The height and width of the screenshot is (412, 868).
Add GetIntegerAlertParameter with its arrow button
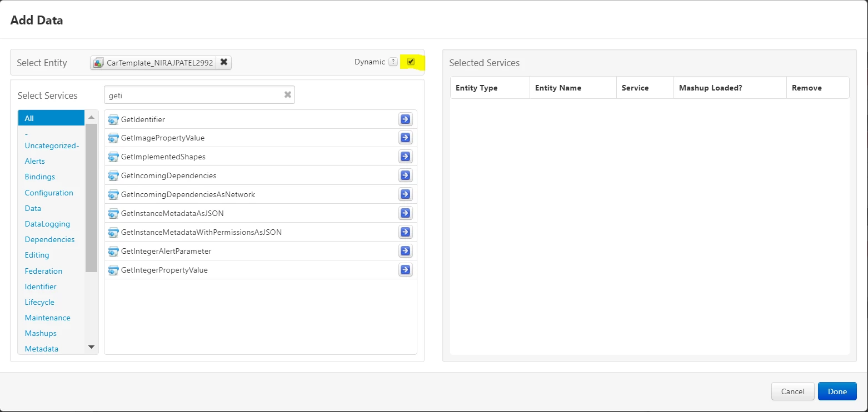406,251
